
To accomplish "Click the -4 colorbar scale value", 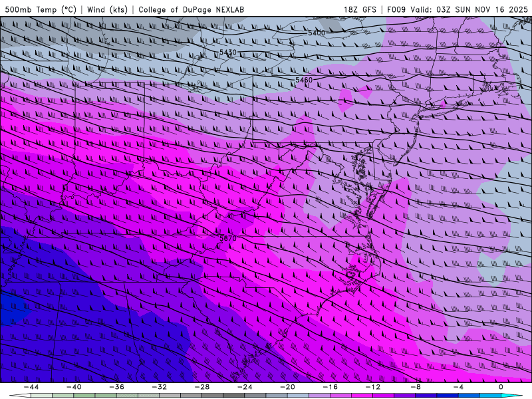I will point(458,387).
